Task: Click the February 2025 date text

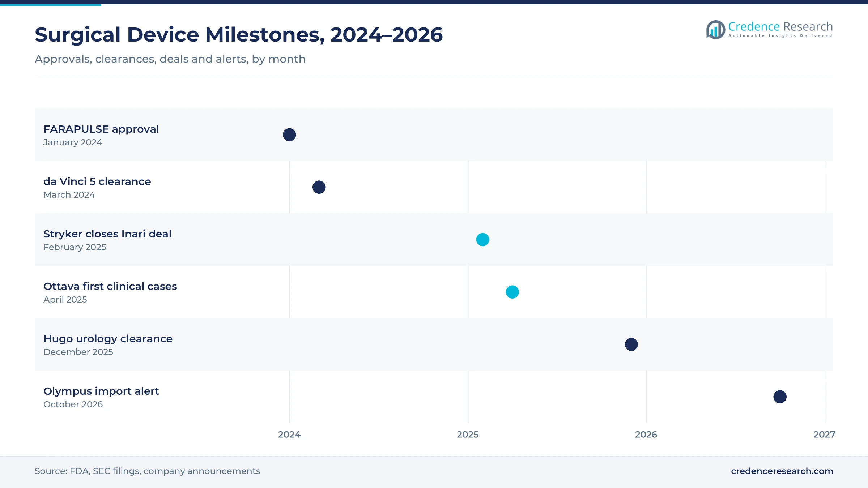Action: (x=75, y=247)
